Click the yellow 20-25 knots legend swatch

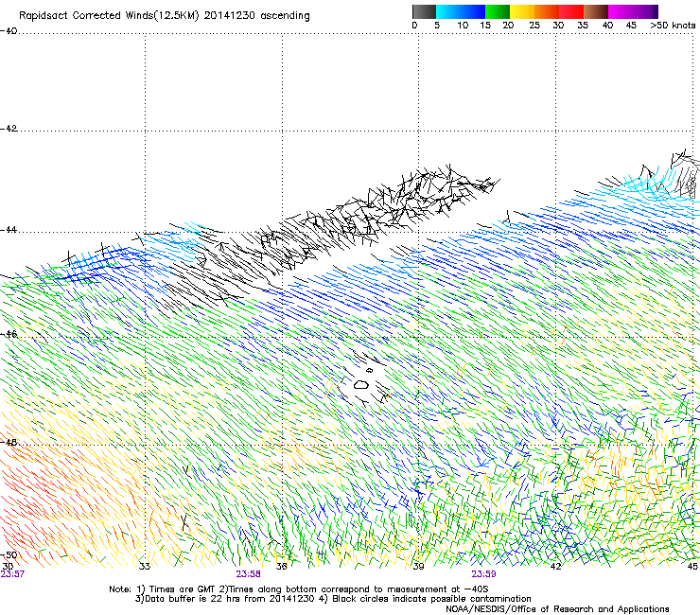[x=522, y=11]
